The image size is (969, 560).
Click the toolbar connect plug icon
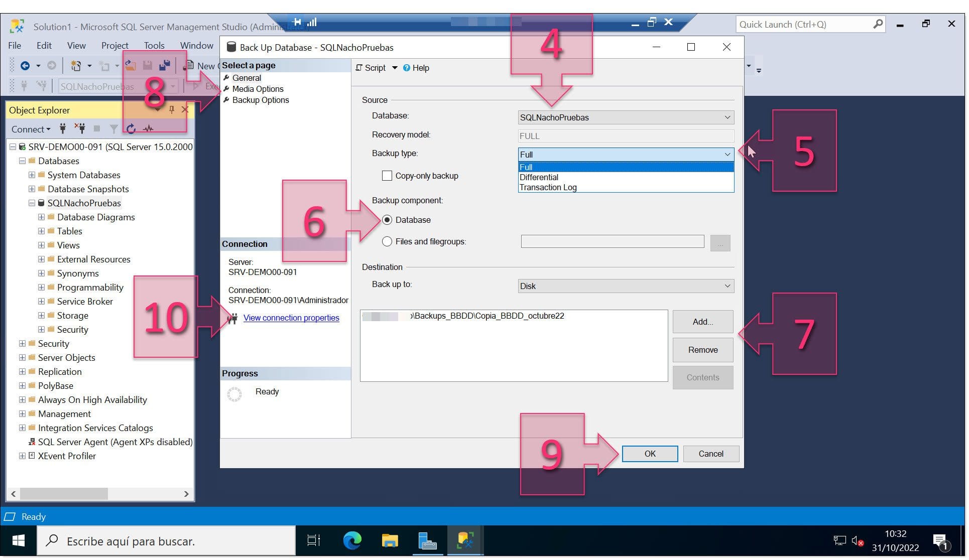tap(24, 86)
